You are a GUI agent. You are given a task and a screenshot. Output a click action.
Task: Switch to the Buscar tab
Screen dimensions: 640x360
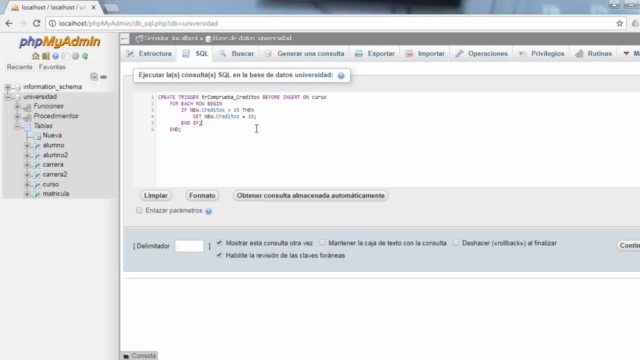coord(237,53)
